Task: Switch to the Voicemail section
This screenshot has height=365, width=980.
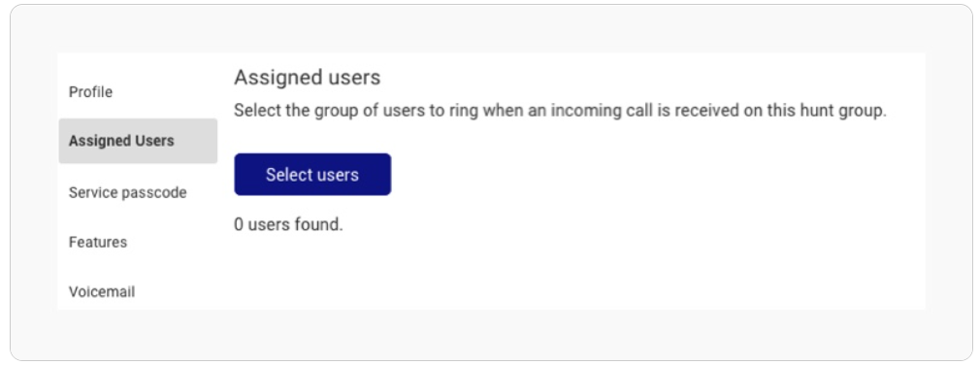Action: point(102,292)
